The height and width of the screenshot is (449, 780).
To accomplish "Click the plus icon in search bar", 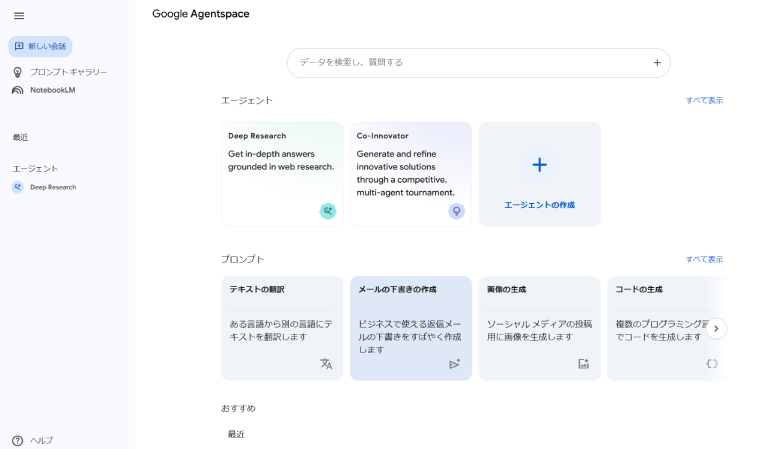I will pyautogui.click(x=657, y=62).
